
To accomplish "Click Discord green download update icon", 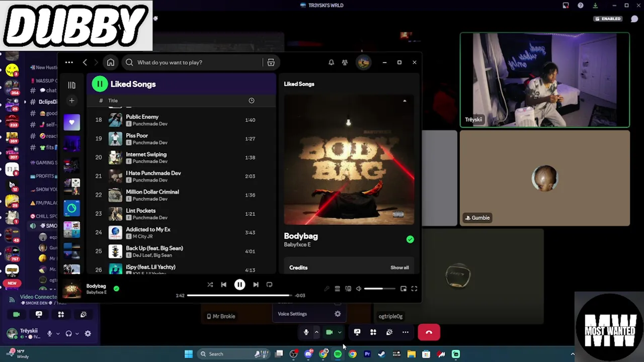I will (595, 6).
